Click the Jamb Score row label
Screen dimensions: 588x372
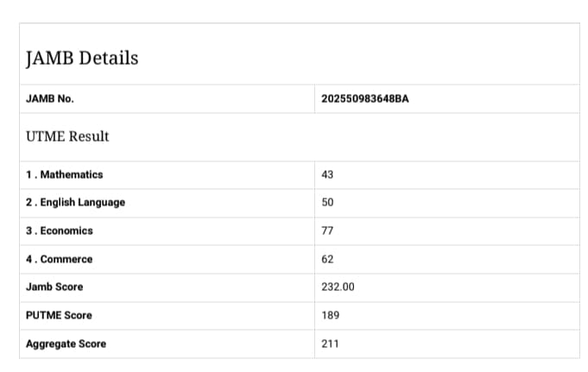tap(54, 287)
